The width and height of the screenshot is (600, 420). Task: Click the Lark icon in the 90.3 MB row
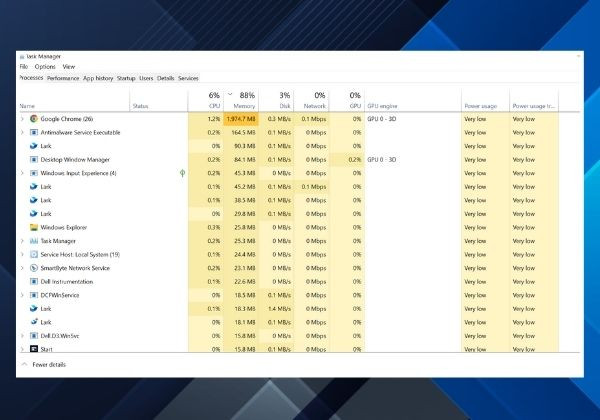pos(34,146)
